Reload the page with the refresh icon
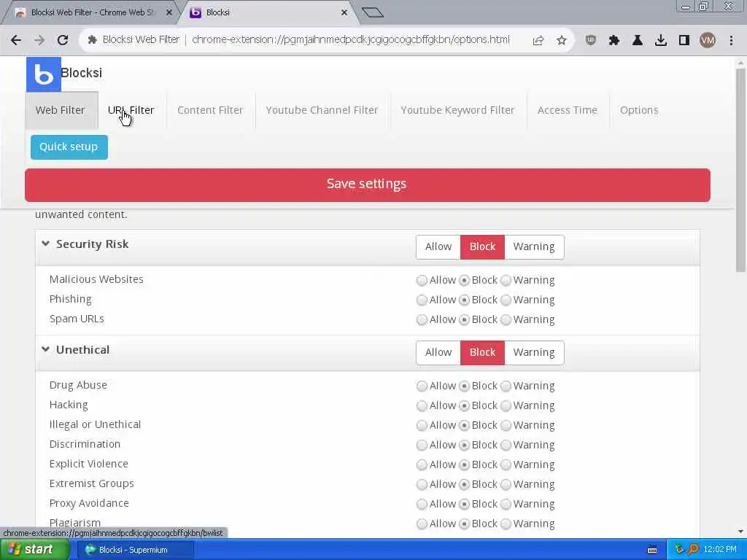747x560 pixels. 63,40
